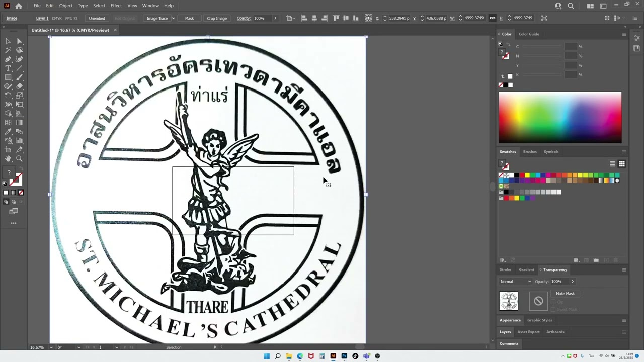Viewport: 644px width, 362px height.
Task: Click the color spectrum bar in Color panel
Action: 560,118
